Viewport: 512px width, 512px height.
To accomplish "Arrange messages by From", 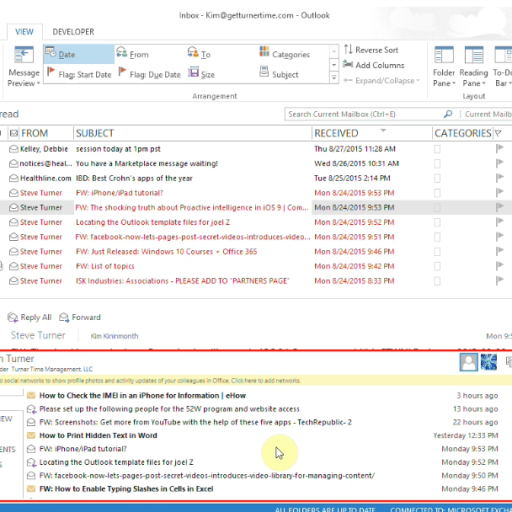I will coord(133,54).
